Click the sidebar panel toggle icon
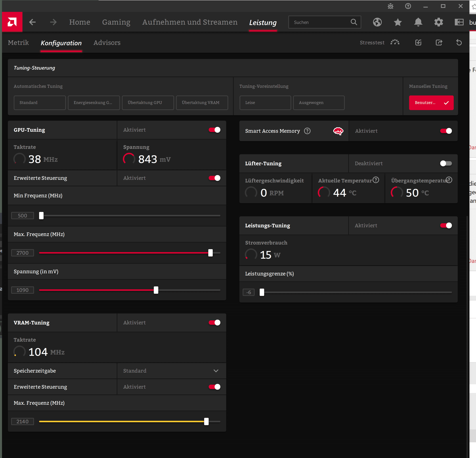 click(459, 22)
